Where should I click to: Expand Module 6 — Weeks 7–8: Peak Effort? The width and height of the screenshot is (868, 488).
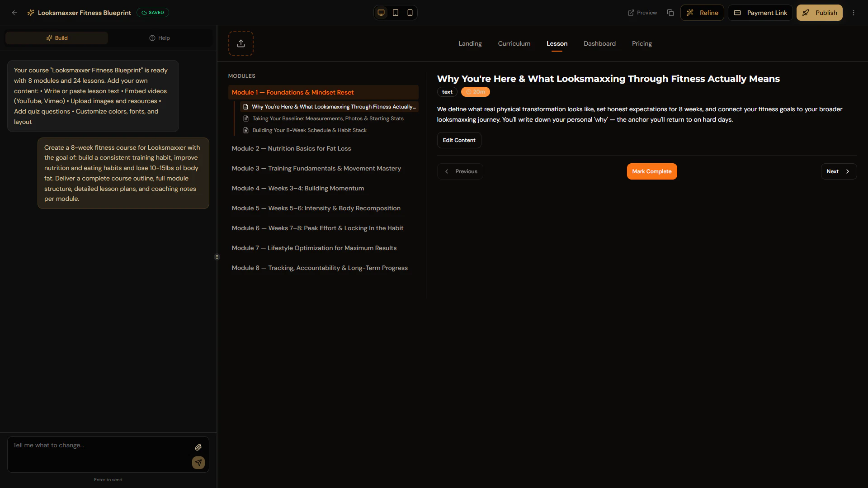click(x=323, y=228)
